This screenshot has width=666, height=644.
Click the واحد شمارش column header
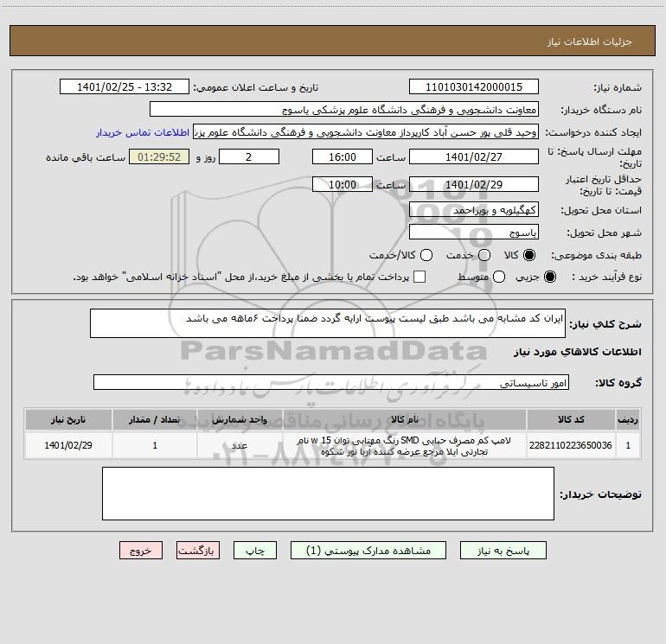[x=240, y=419]
